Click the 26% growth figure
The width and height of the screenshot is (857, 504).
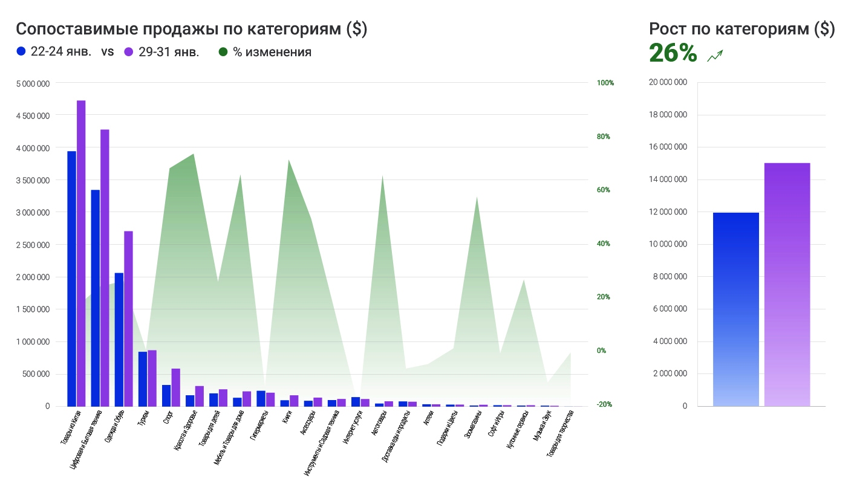673,53
